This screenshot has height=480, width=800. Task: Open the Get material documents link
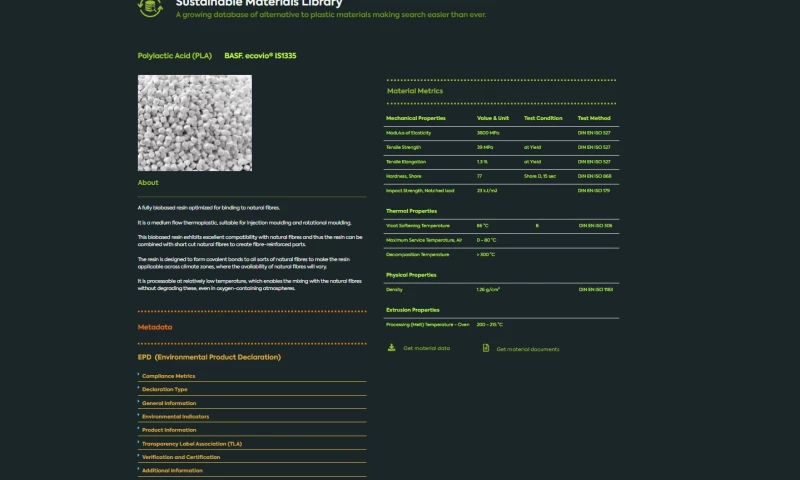click(x=528, y=349)
